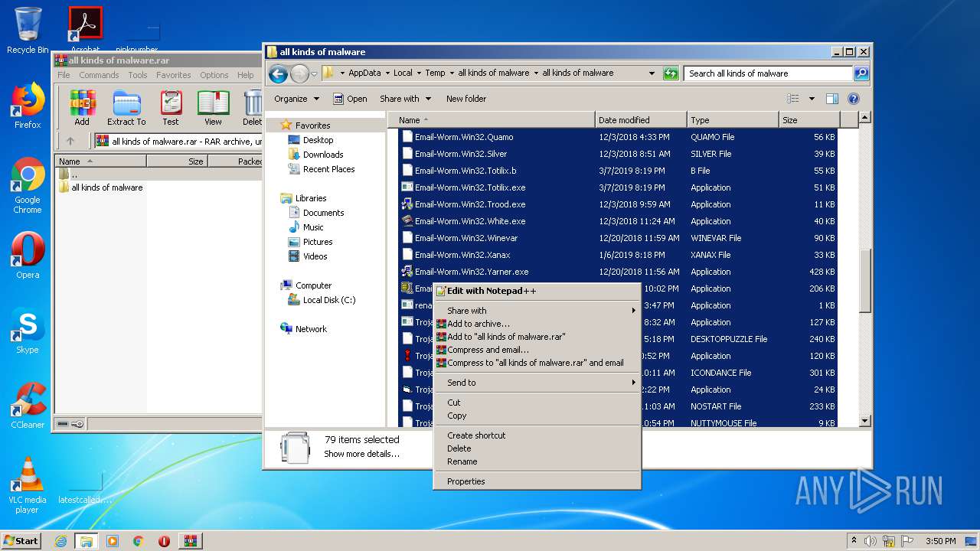Open WinRAR Options menu
Image resolution: width=980 pixels, height=551 pixels.
(214, 75)
